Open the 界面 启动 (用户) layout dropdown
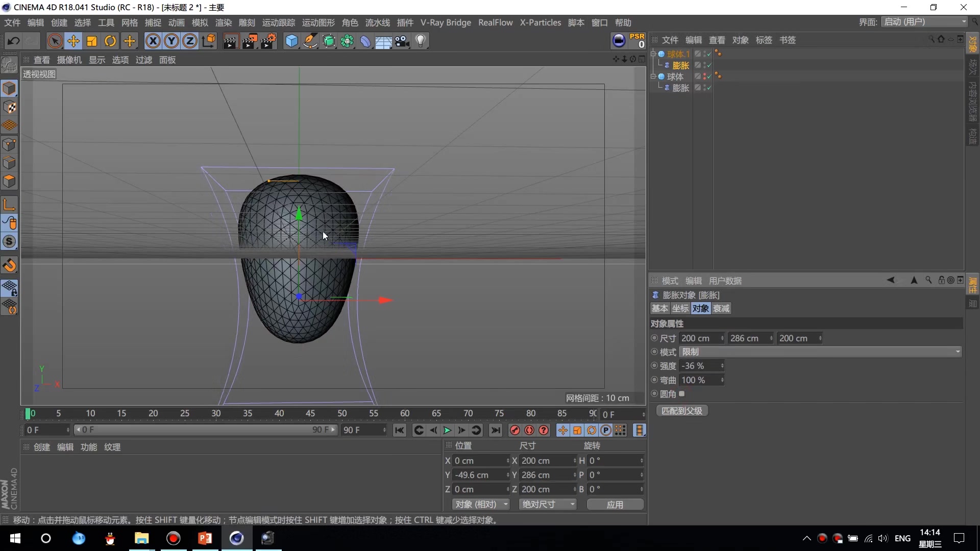980x551 pixels. (x=925, y=22)
